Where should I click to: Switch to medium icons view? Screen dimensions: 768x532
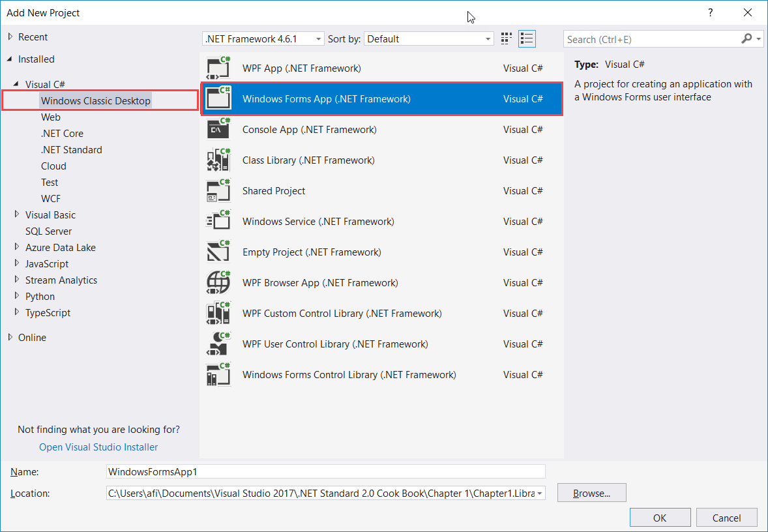click(507, 38)
